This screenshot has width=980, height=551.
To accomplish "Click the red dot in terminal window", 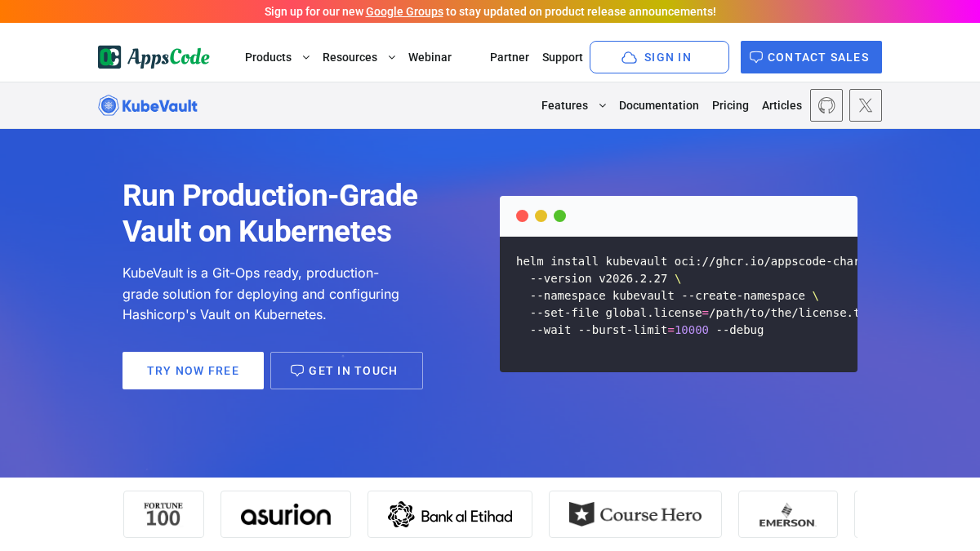I will click(522, 216).
